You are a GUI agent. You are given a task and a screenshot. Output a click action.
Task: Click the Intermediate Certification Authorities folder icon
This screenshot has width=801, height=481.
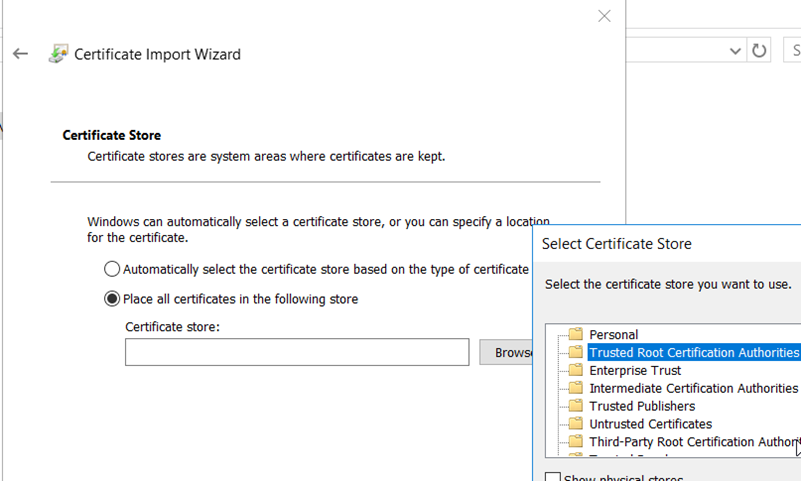(575, 388)
